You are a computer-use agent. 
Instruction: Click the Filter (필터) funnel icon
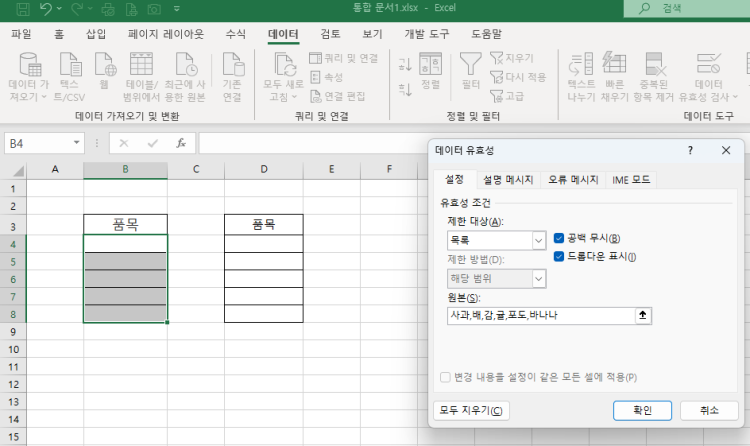pos(470,66)
